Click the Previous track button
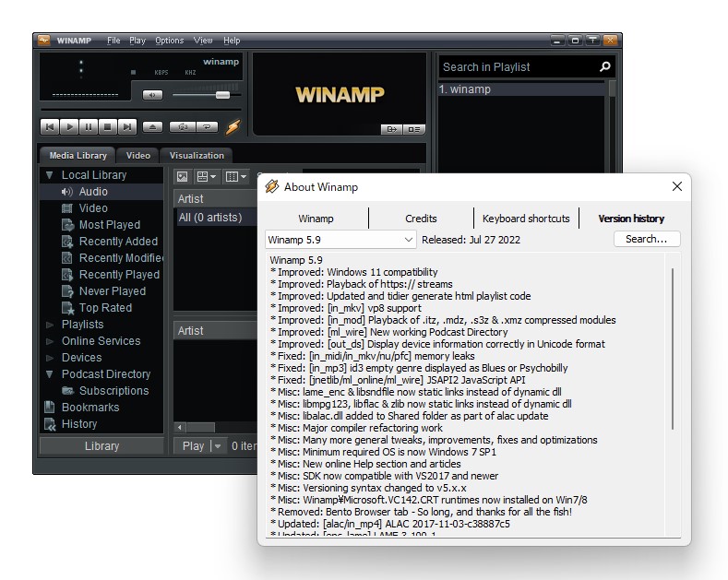 click(50, 126)
